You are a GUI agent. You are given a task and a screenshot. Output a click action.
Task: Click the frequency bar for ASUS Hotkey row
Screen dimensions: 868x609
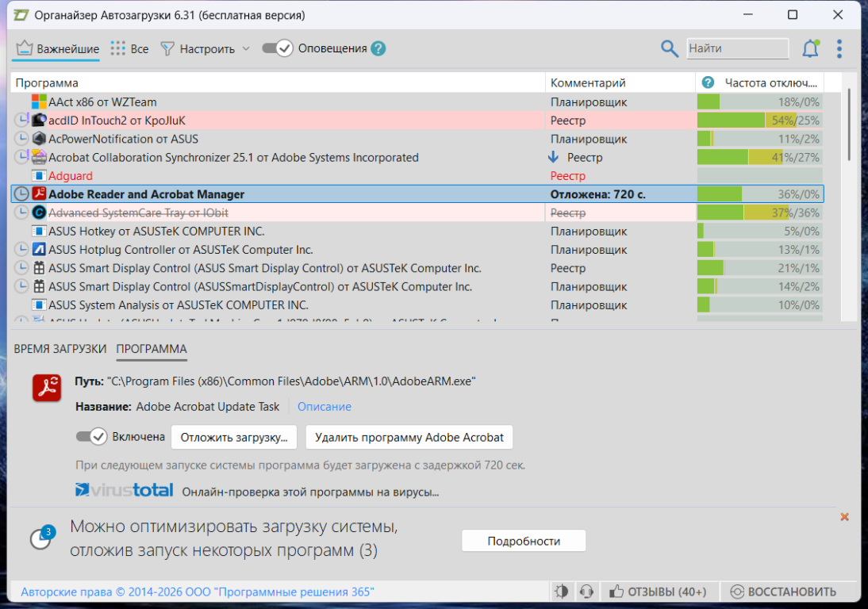(759, 232)
